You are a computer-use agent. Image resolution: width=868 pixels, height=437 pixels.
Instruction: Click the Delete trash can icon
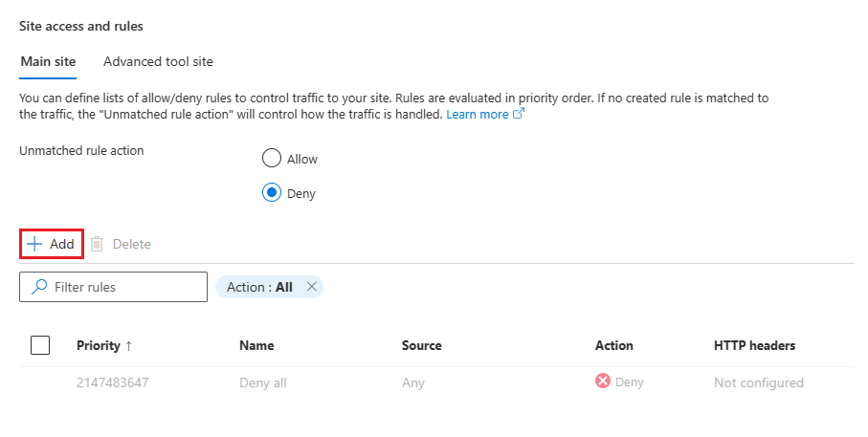tap(97, 244)
